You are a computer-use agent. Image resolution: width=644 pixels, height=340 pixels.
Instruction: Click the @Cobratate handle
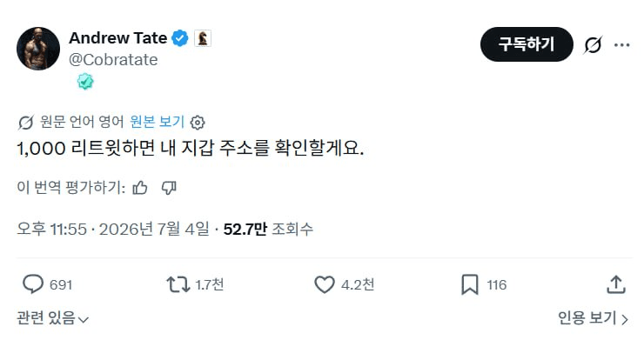tap(113, 60)
